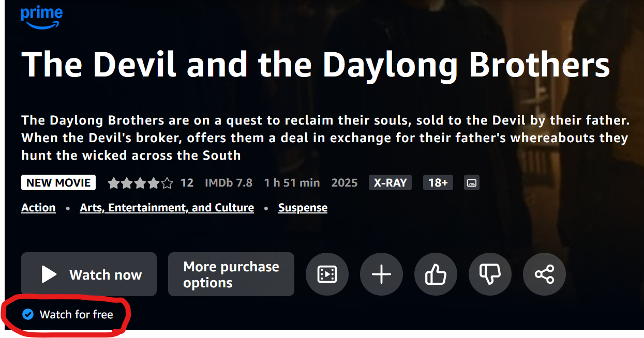Viewport: 644px width, 338px height.
Task: Open the Suspense genre category
Action: click(x=303, y=207)
